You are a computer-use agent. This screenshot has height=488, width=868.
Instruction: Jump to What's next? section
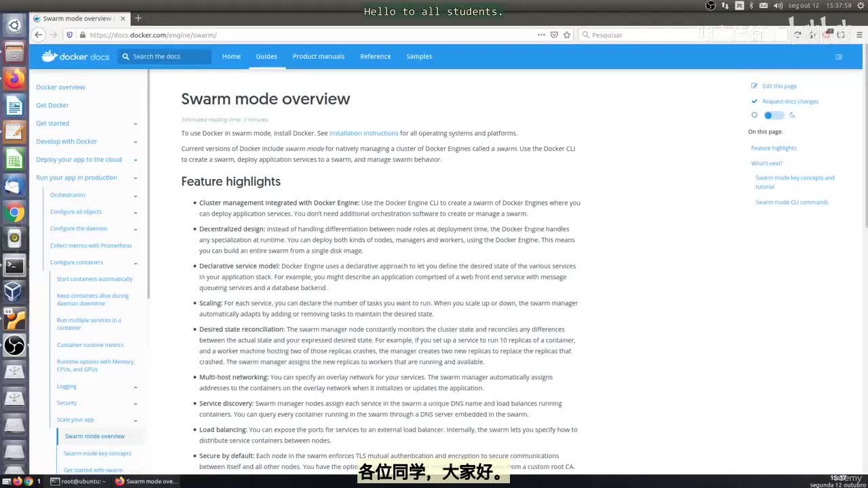click(x=767, y=163)
